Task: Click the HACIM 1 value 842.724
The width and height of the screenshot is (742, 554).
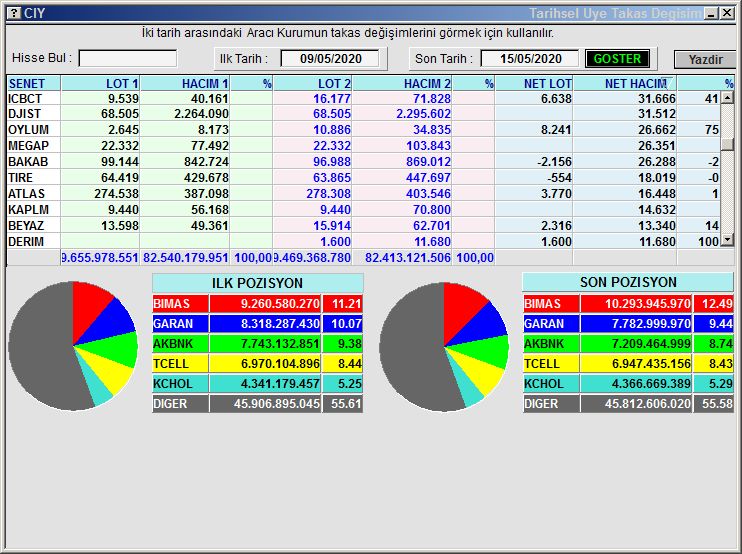Action: (206, 162)
